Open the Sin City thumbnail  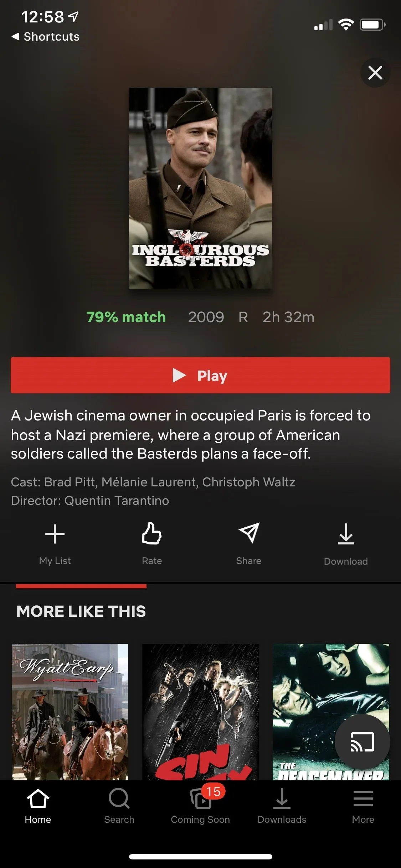click(x=200, y=712)
